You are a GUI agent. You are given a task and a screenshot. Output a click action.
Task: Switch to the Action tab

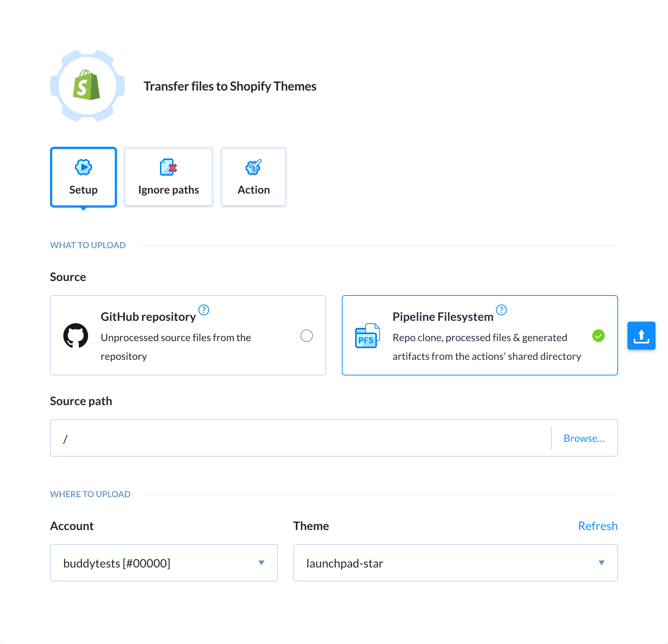[x=253, y=178]
